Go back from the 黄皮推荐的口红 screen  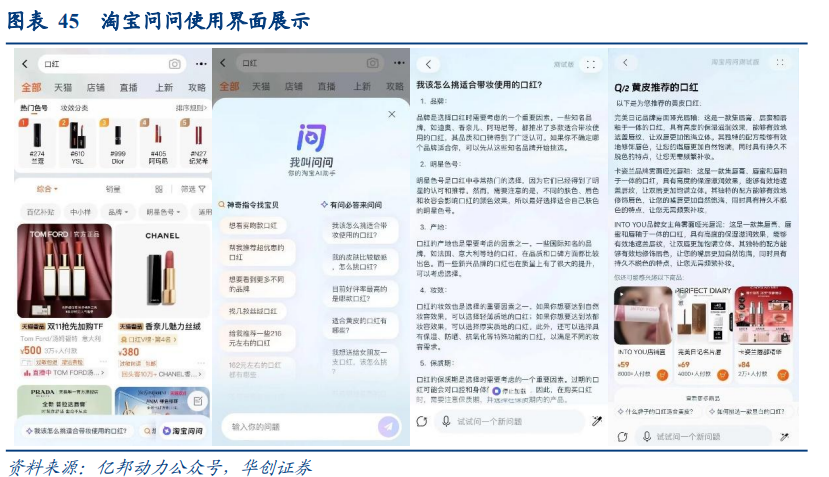click(x=625, y=62)
